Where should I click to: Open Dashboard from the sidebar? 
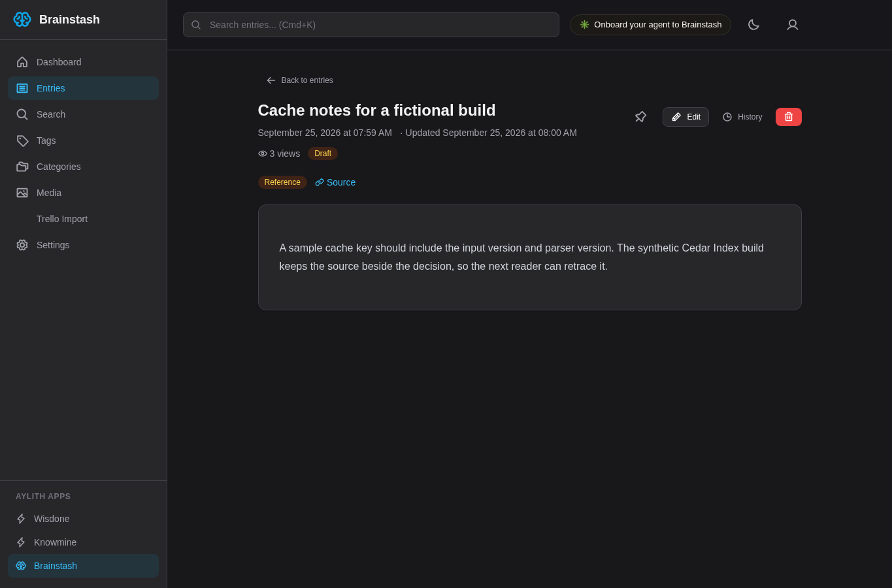(x=83, y=62)
